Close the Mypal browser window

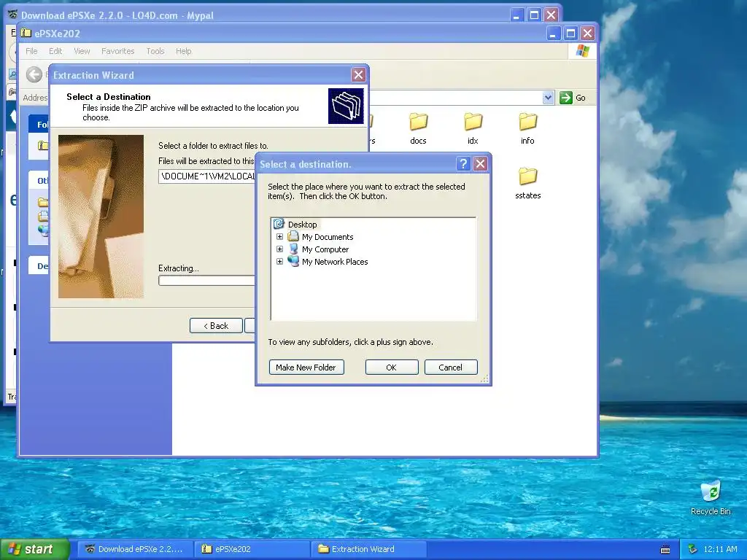(x=551, y=15)
